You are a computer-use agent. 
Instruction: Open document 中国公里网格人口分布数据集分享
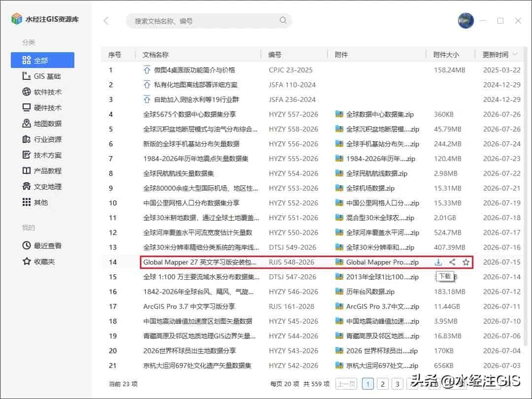point(191,203)
